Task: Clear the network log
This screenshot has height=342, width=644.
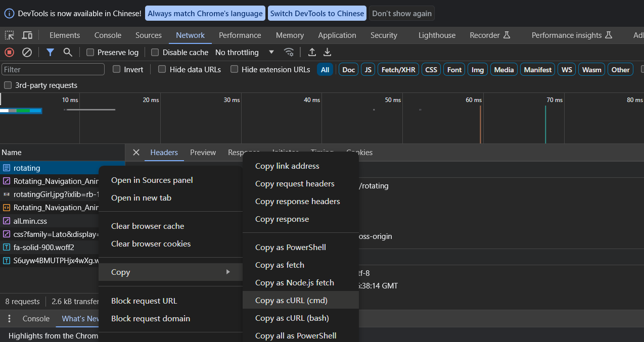Action: click(27, 52)
